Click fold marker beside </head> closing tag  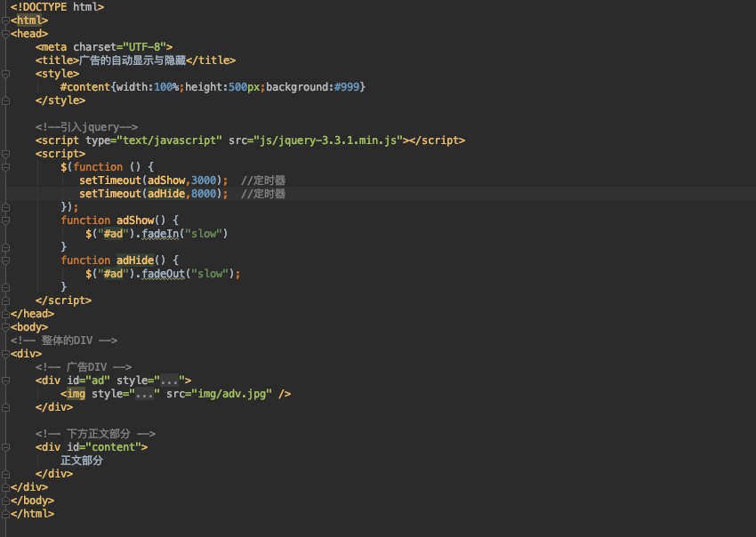click(6, 314)
